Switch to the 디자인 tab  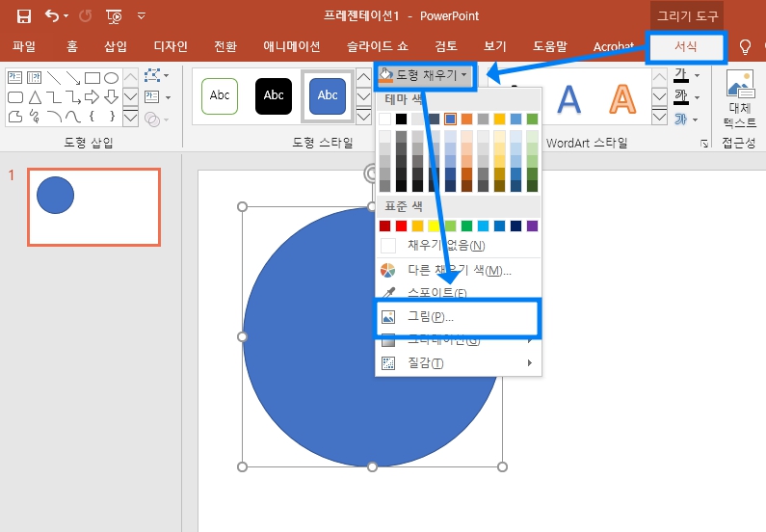tap(171, 46)
